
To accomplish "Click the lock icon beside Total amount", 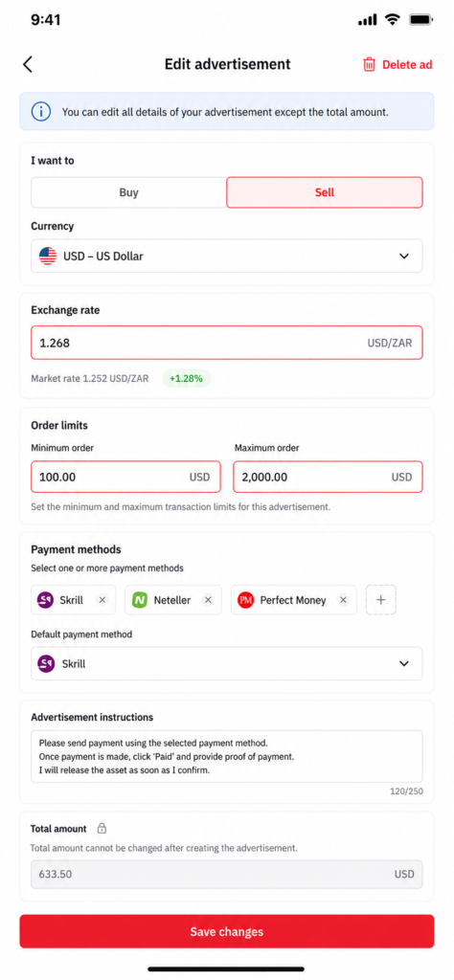I will (x=102, y=829).
